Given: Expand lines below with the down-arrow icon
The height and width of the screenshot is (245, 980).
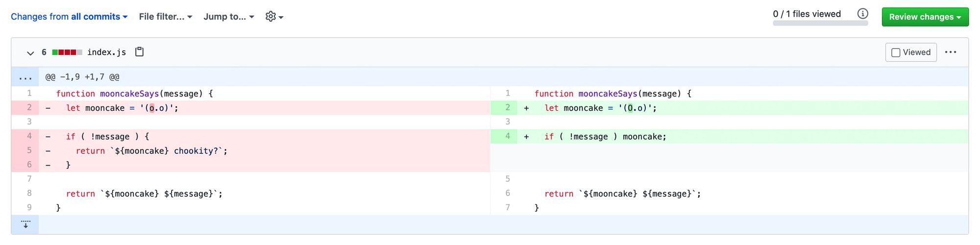Looking at the screenshot, I should pos(25,224).
